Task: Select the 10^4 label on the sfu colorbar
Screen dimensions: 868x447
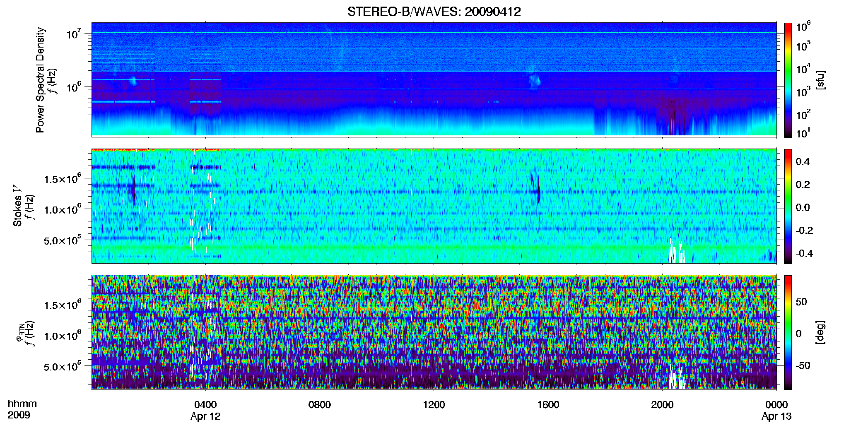Action: pos(803,68)
